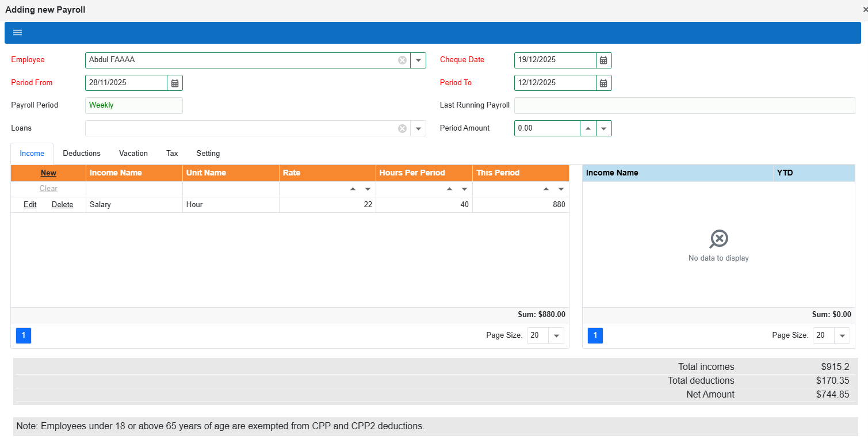
Task: Select the This Period 880 cell
Action: click(521, 205)
